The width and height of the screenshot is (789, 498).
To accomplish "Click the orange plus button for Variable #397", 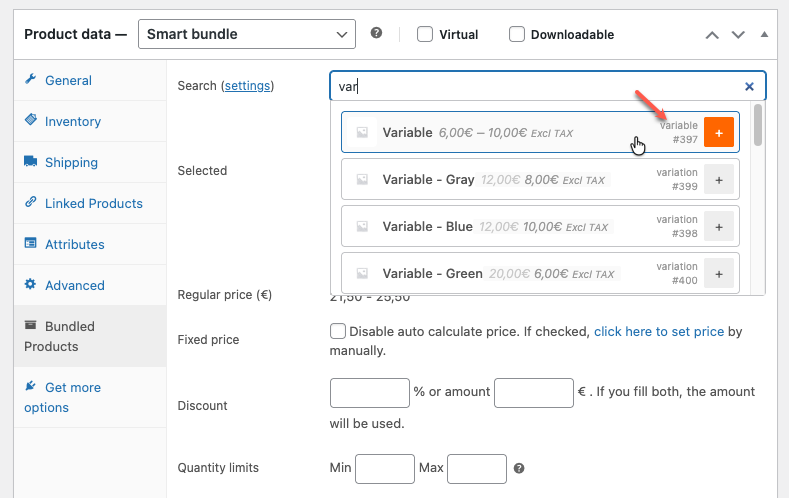I will pyautogui.click(x=719, y=132).
